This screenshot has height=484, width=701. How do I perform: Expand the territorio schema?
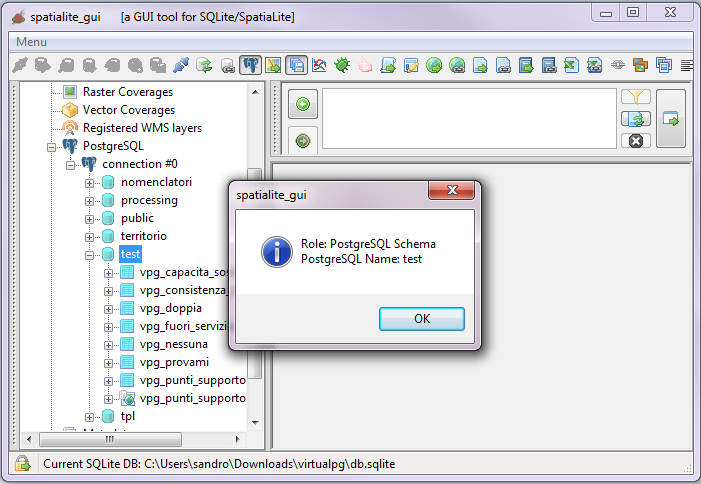click(89, 237)
